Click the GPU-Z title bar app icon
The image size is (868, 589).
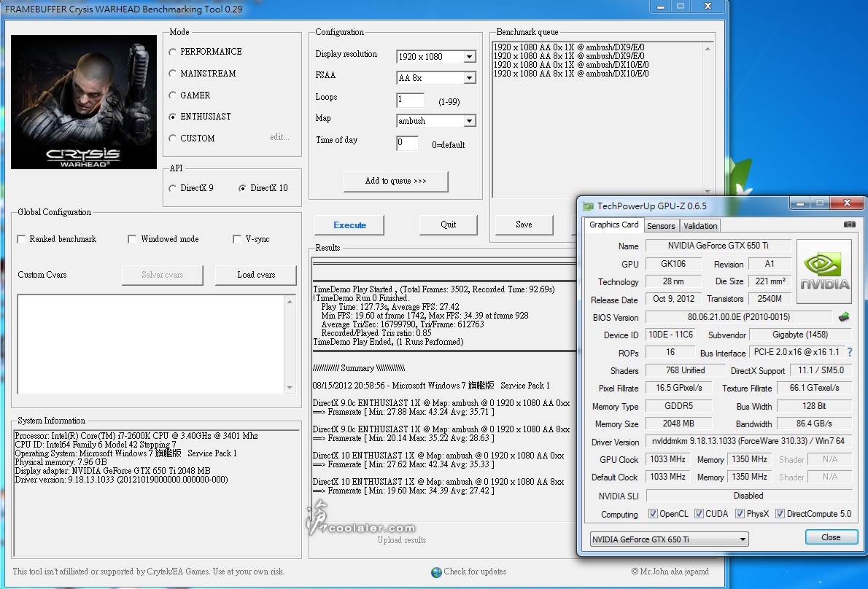tap(587, 206)
